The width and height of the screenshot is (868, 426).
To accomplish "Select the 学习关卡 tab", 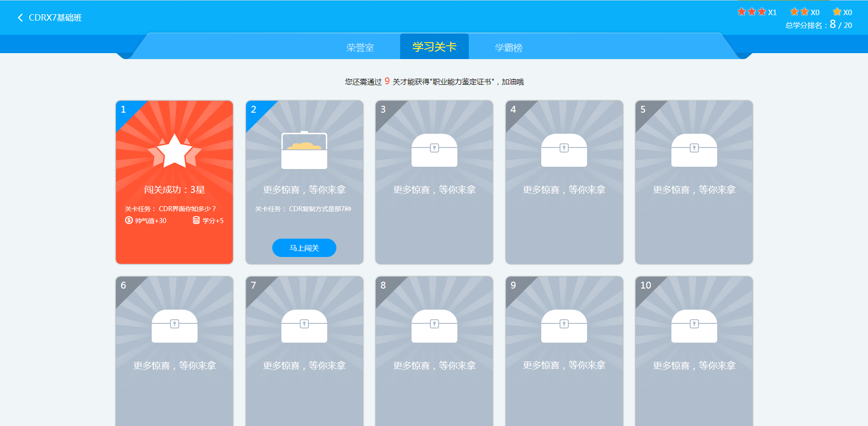I will click(434, 46).
